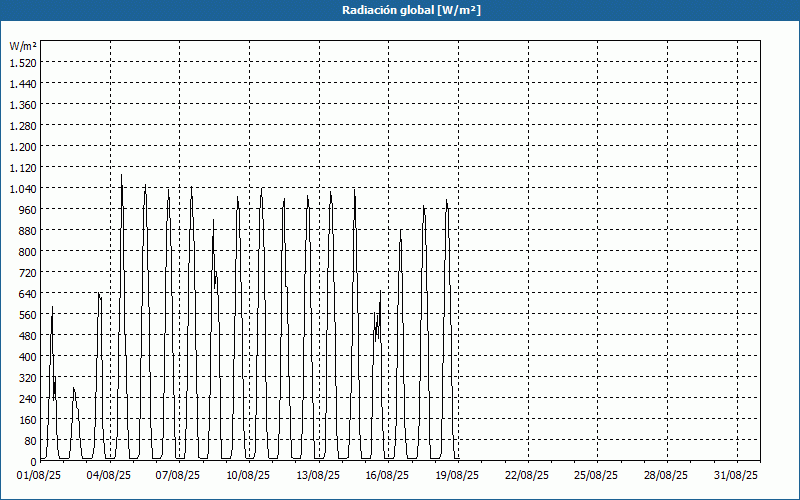
Task: Click the W/m² unit label on the y-axis
Action: (x=23, y=46)
